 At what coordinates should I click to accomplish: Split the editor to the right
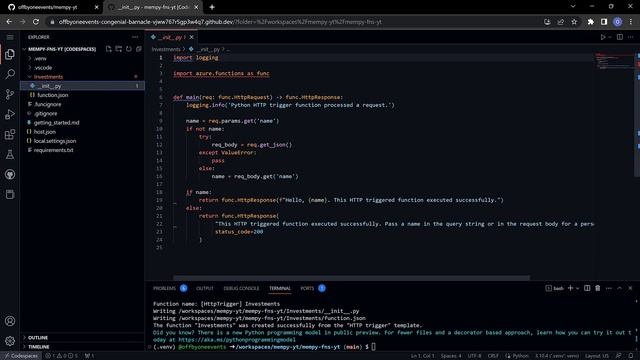(620, 37)
